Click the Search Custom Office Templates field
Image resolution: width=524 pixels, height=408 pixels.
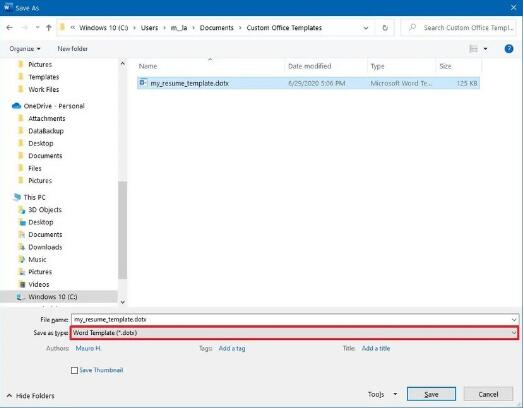click(x=462, y=28)
